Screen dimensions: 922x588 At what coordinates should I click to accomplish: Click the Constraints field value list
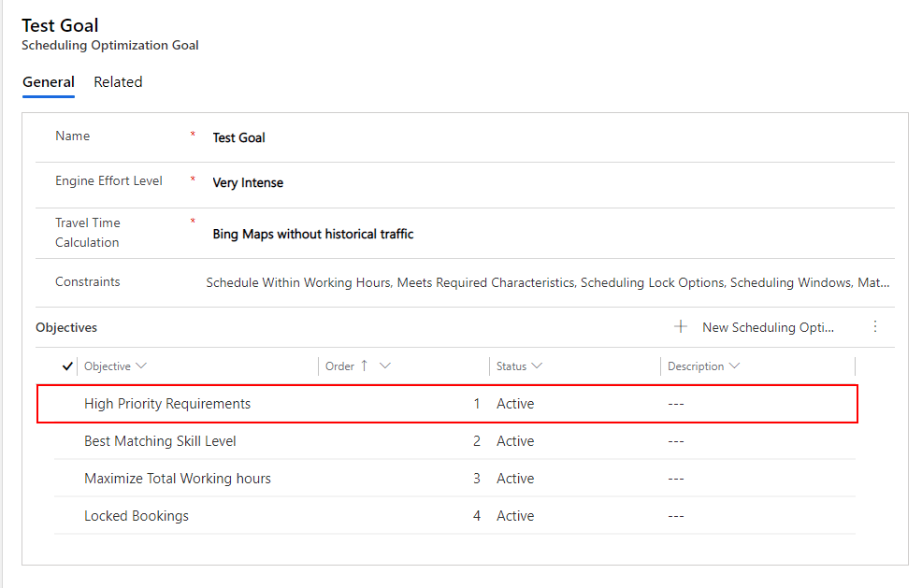[547, 282]
